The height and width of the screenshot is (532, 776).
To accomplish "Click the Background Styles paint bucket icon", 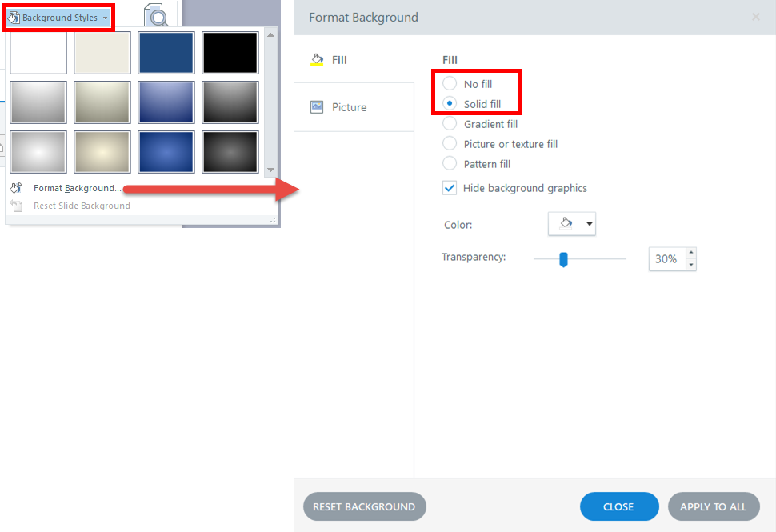I will click(14, 18).
